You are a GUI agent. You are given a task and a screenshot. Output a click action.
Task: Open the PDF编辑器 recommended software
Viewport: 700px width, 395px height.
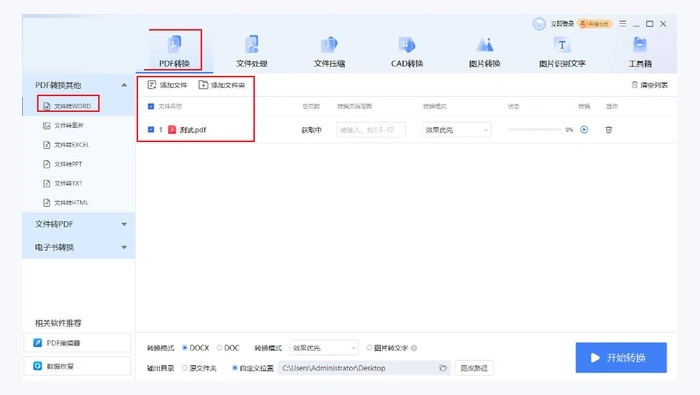click(77, 343)
